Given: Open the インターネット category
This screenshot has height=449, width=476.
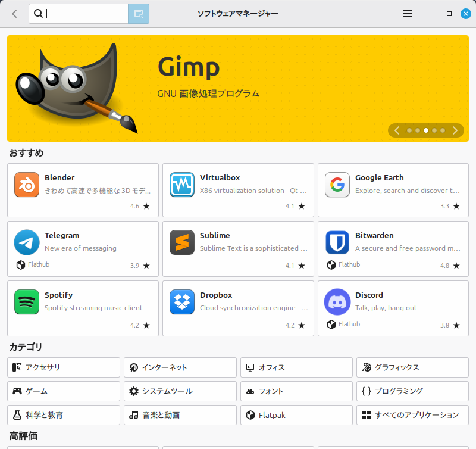Looking at the screenshot, I should pos(180,367).
